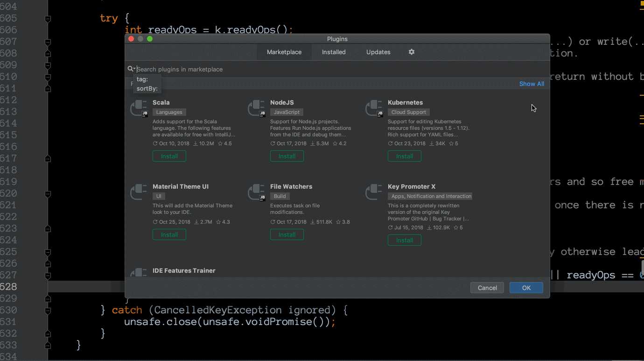The image size is (644, 361).
Task: Click the 'try' keyword in the editor
Action: pos(109,19)
